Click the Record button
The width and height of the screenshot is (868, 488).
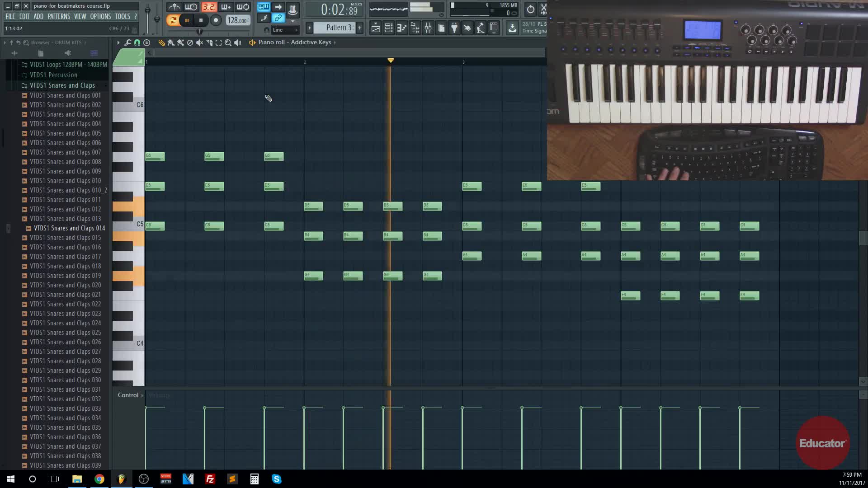coord(216,20)
